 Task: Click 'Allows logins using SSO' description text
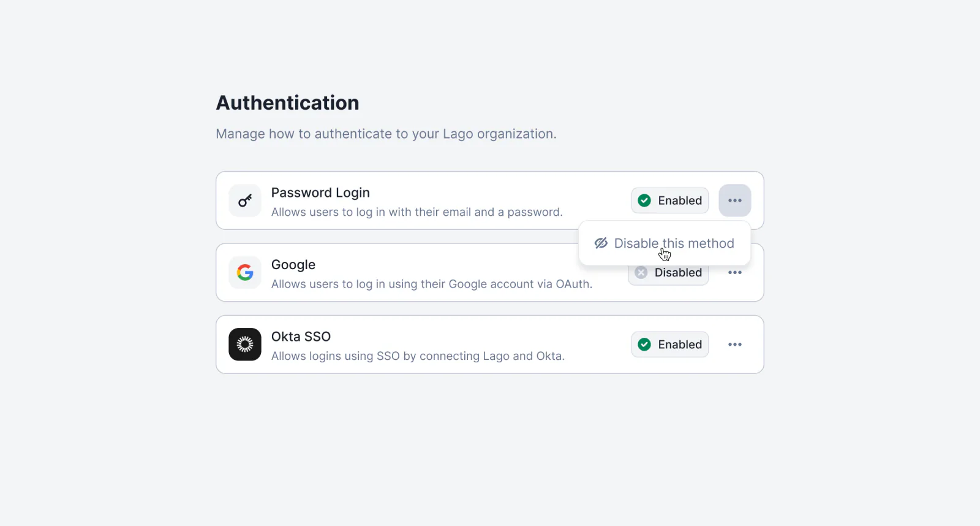pos(418,356)
